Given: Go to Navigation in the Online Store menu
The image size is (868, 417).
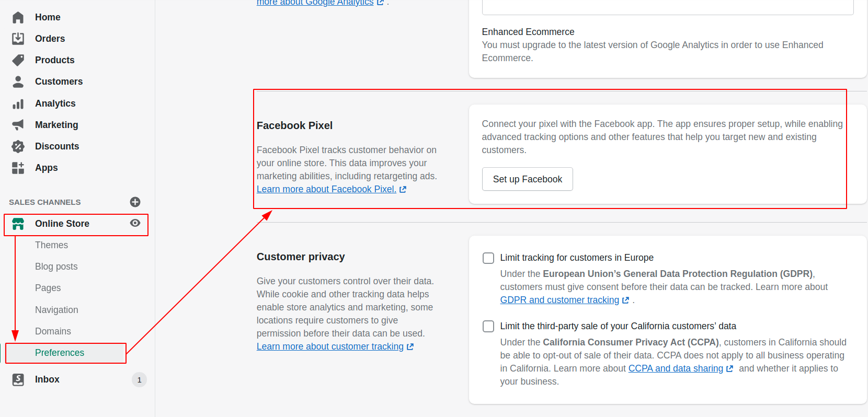Looking at the screenshot, I should click(x=56, y=310).
